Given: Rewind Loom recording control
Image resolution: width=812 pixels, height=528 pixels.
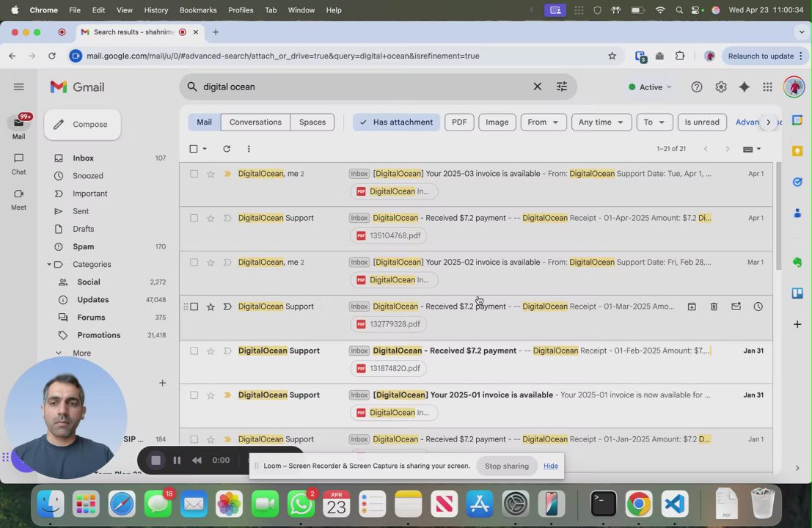Looking at the screenshot, I should [x=197, y=461].
